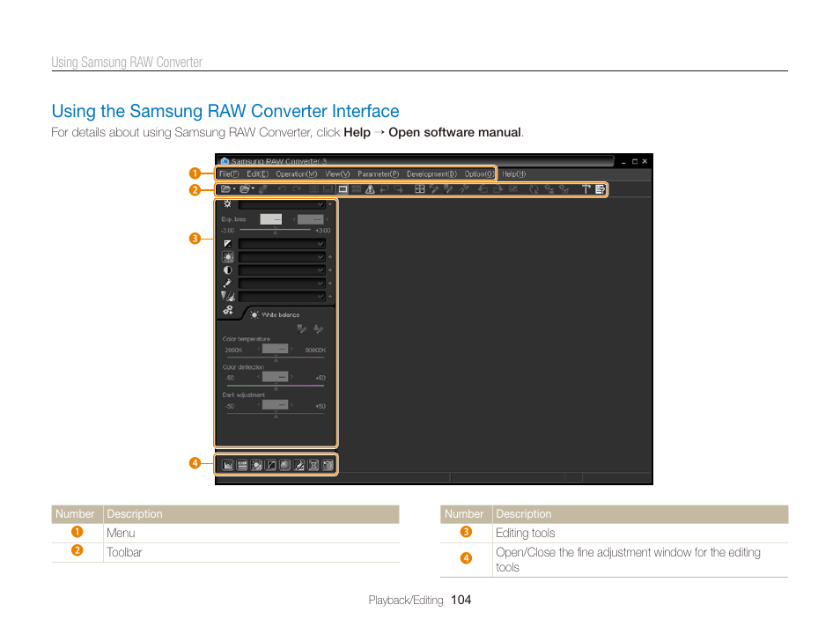Open the Edit(E) menu
Screen dimensions: 840x634
[x=258, y=173]
